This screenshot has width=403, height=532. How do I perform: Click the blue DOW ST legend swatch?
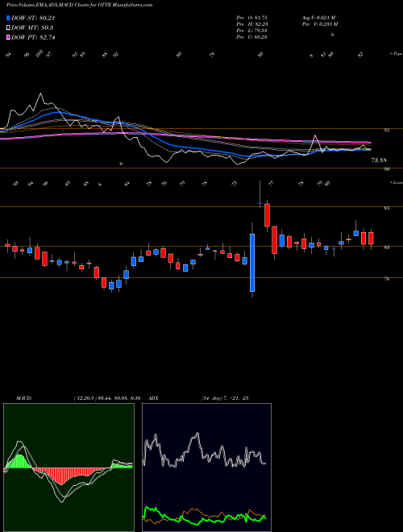8,18
